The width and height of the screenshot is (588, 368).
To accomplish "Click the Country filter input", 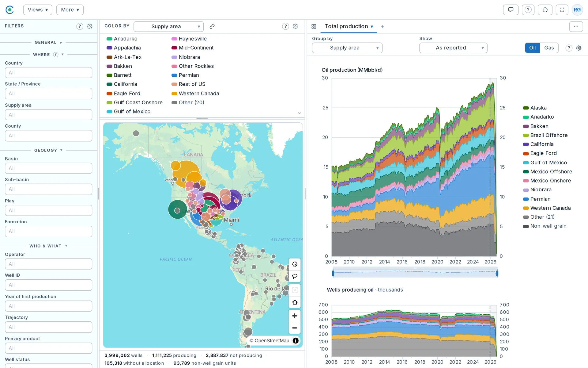I will (x=48, y=73).
